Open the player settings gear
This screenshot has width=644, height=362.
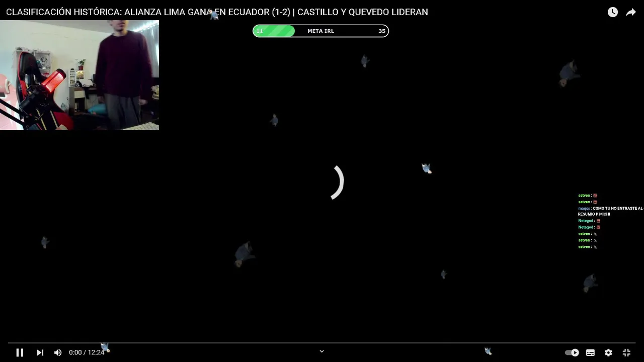tap(608, 352)
